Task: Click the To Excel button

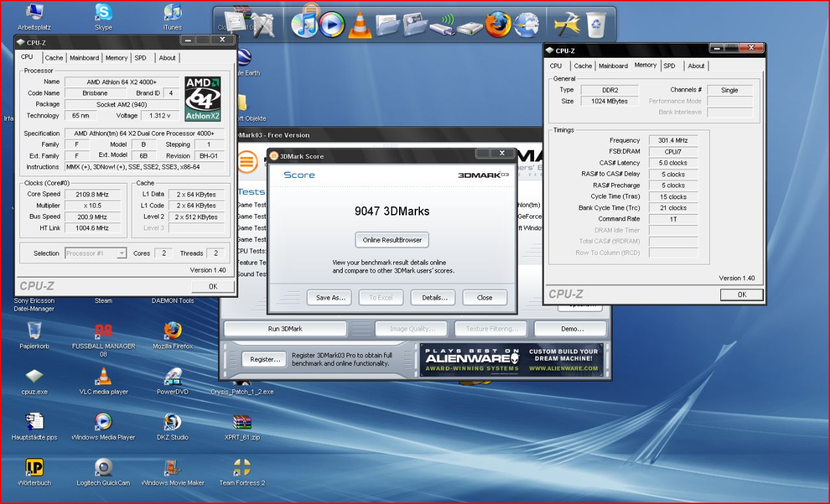Action: click(382, 298)
